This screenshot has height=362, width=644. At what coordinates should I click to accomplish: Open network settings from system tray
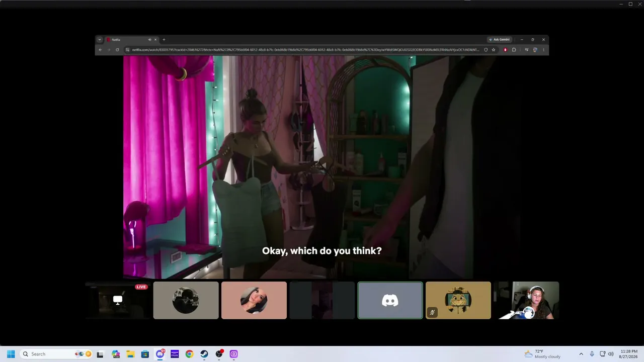[602, 354]
